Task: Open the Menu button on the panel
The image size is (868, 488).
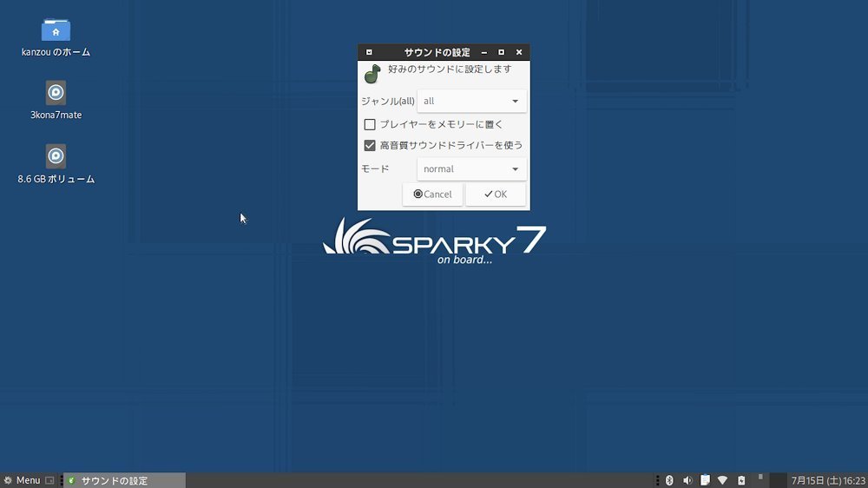Action: (x=23, y=480)
